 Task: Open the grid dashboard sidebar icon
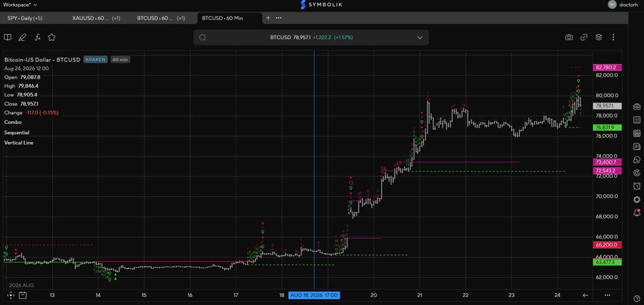tap(637, 133)
